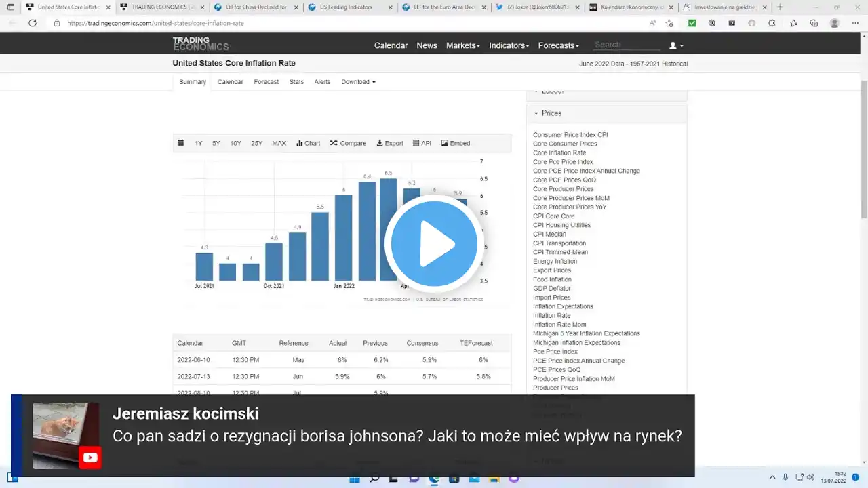Select the 10Y chart range

click(235, 143)
